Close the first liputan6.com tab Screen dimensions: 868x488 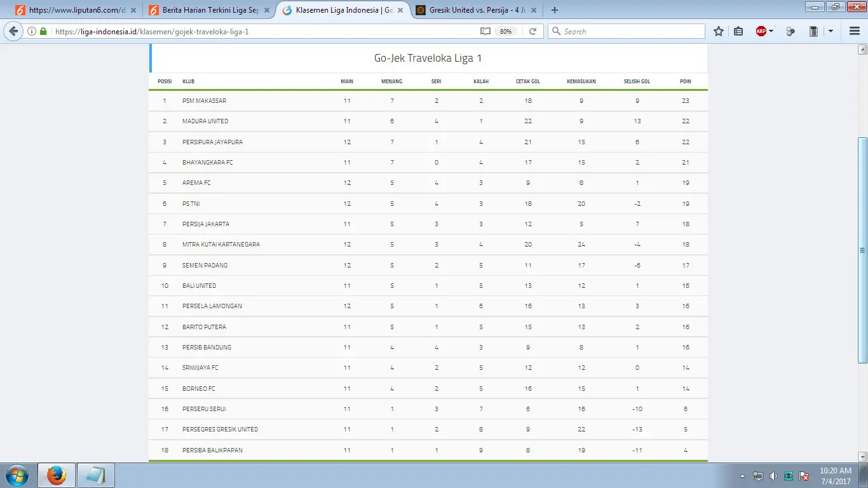tap(133, 10)
